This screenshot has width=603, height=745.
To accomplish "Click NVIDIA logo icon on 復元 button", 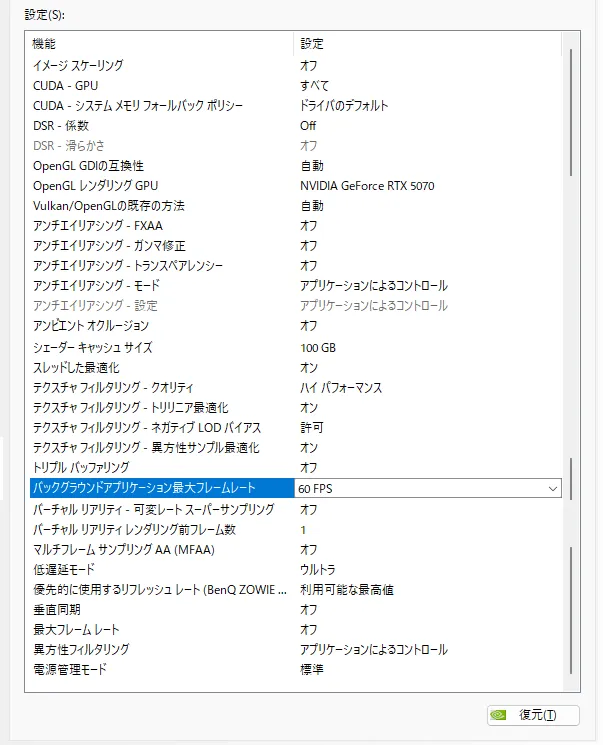I will click(x=498, y=715).
